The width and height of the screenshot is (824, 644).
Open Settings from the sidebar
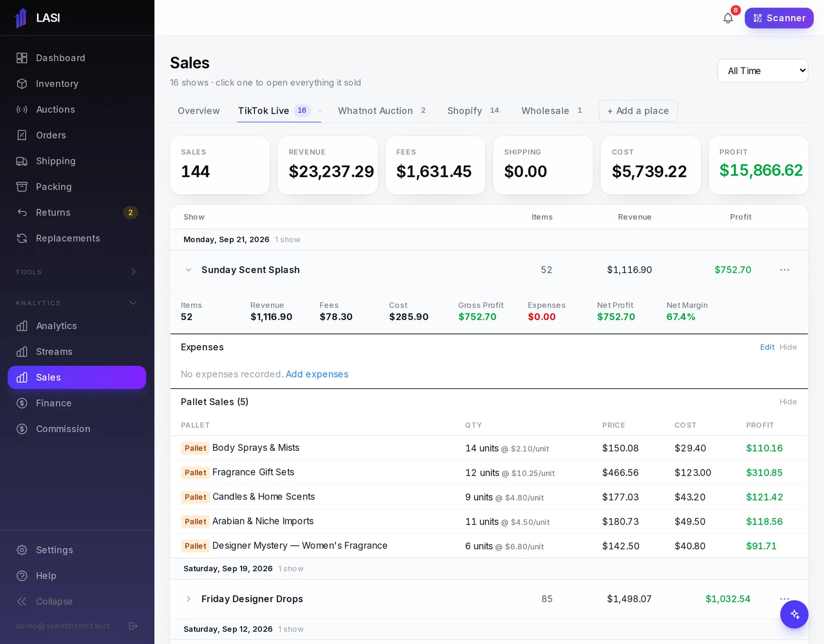point(77,550)
